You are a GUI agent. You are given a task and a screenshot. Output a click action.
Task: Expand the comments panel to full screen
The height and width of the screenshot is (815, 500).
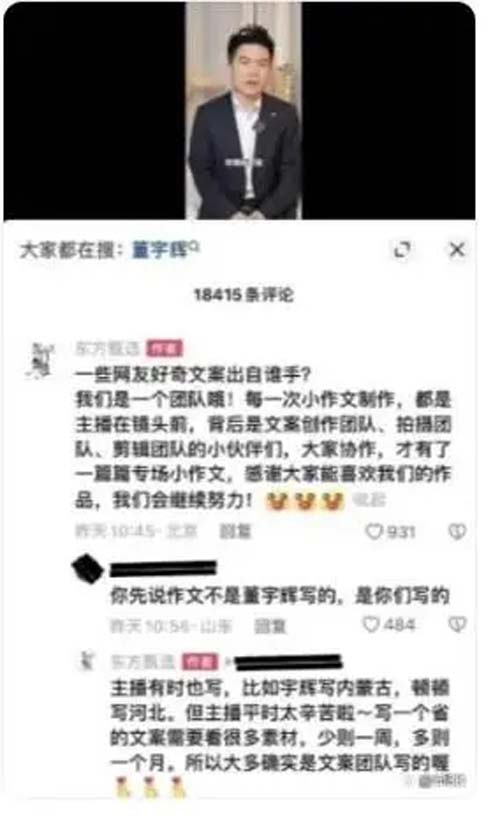point(402,250)
